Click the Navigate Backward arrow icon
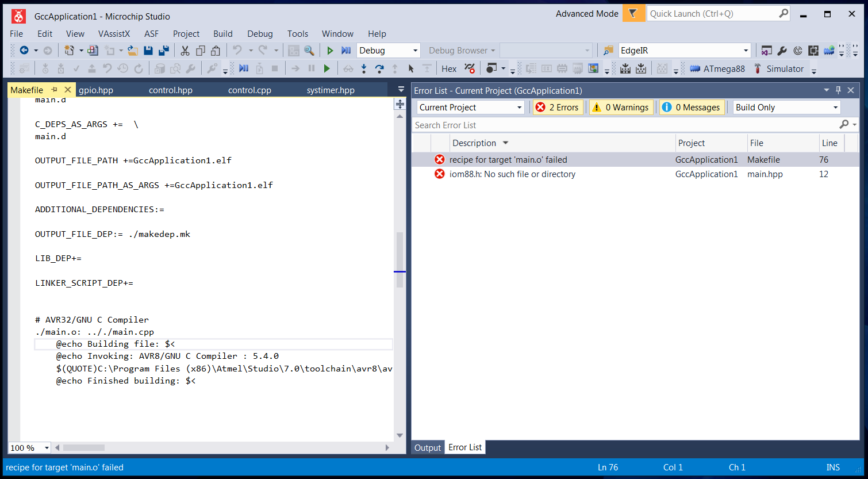Image resolution: width=868 pixels, height=479 pixels. click(x=24, y=51)
